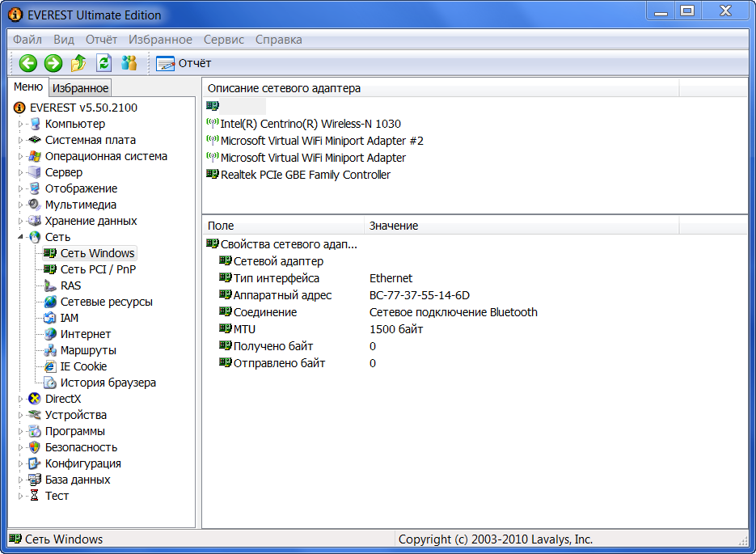This screenshot has width=756, height=554.
Task: Open the Сервис menu
Action: [224, 40]
